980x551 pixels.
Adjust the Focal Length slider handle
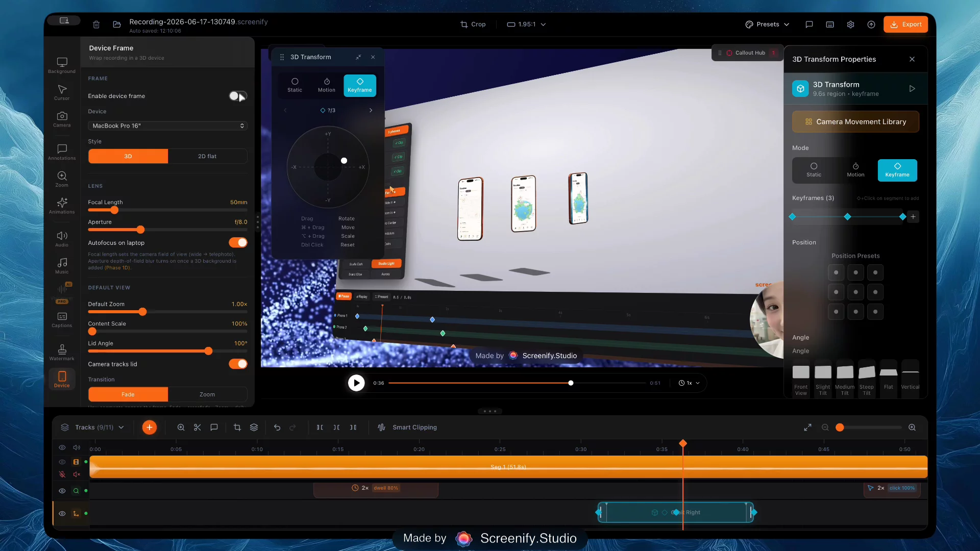(x=114, y=210)
